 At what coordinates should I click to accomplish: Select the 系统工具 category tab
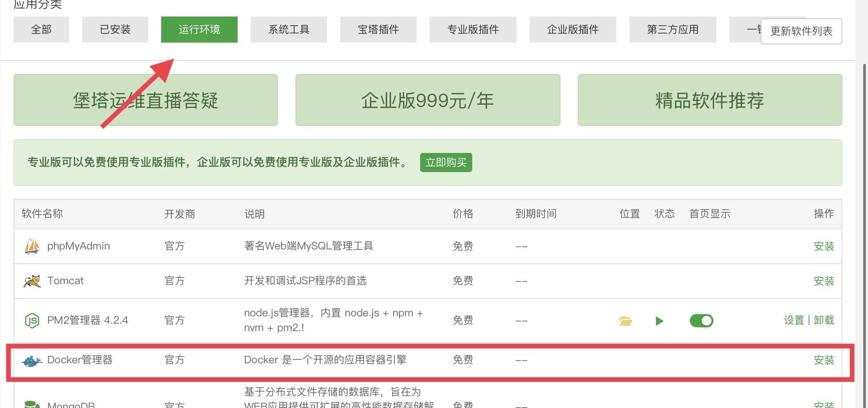tap(289, 30)
